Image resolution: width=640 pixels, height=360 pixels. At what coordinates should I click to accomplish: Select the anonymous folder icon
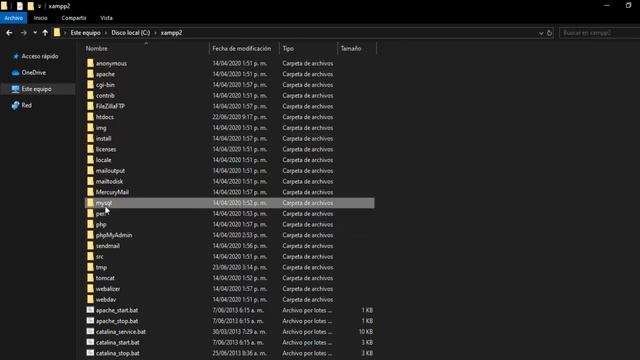(90, 63)
